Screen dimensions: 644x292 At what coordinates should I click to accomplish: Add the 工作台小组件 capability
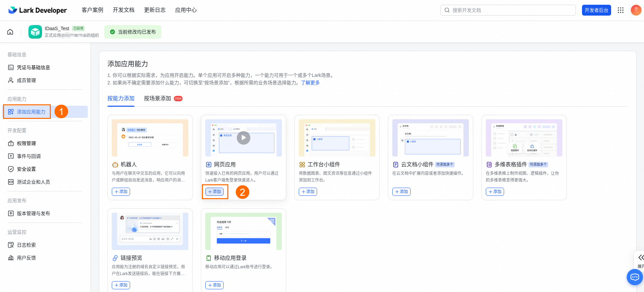point(308,192)
